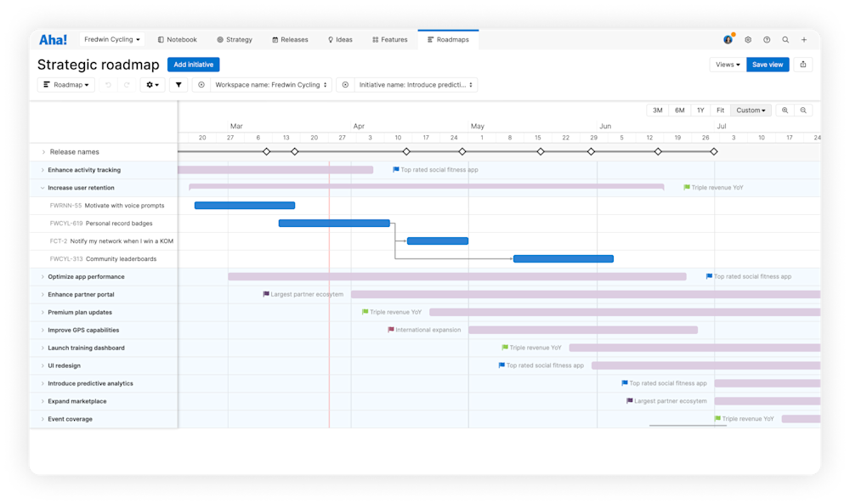Open the Custom time range dropdown

(750, 110)
